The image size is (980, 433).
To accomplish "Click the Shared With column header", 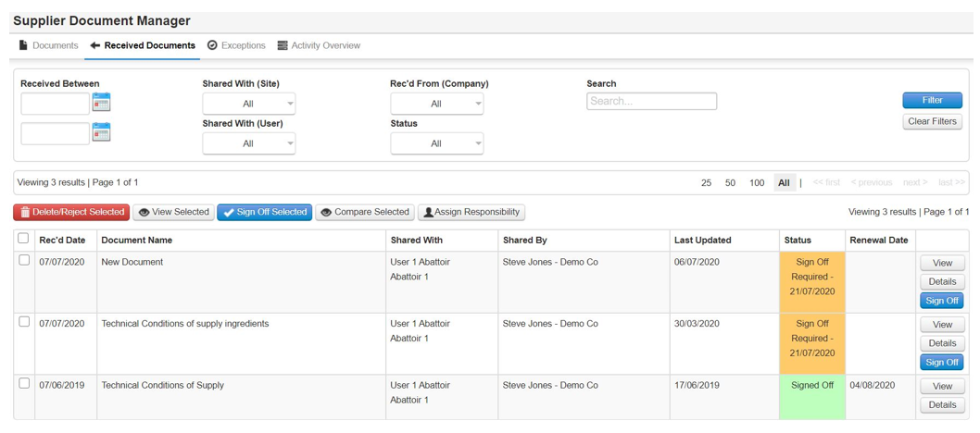I will click(416, 241).
